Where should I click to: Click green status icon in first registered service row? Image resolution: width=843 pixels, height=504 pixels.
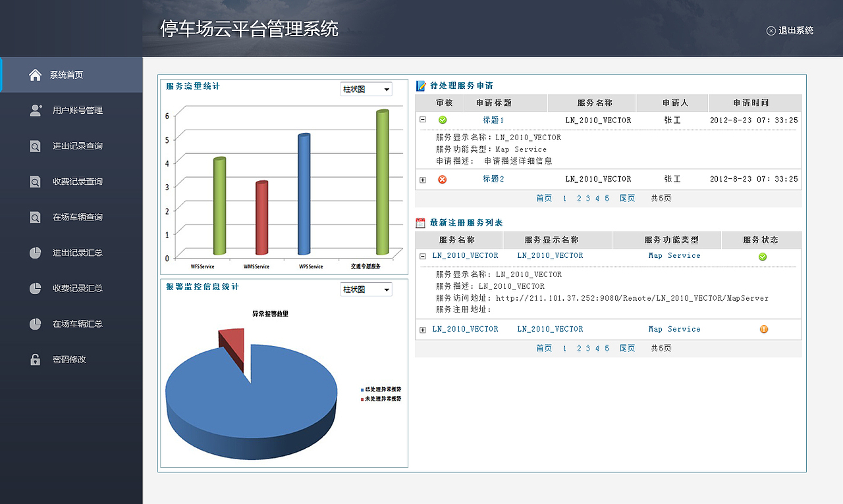tap(763, 257)
